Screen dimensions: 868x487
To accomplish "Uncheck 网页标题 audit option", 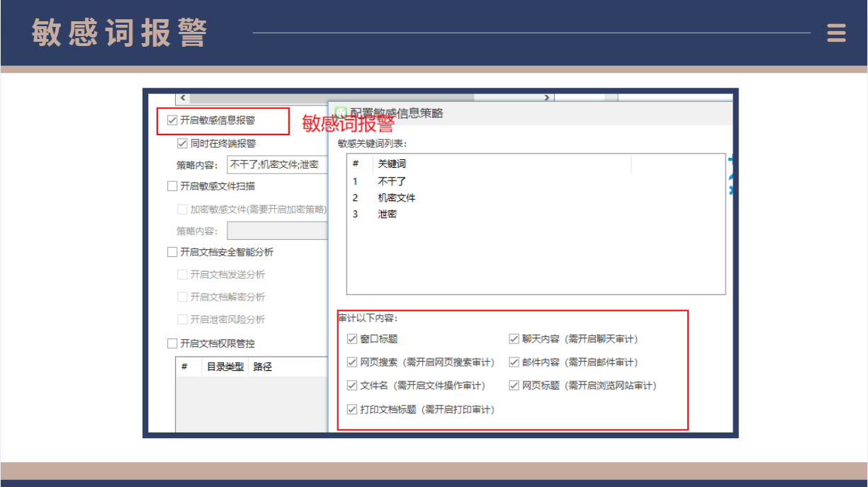I will coord(514,386).
